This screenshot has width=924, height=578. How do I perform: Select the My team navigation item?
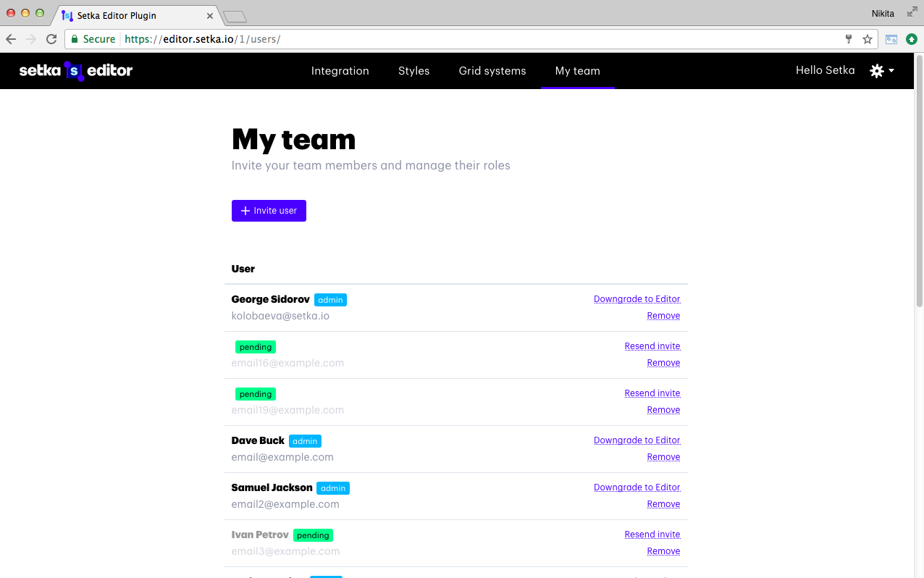578,70
